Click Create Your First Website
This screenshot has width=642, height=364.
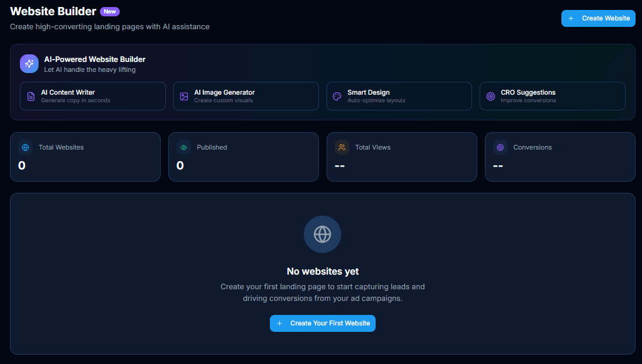pyautogui.click(x=322, y=323)
